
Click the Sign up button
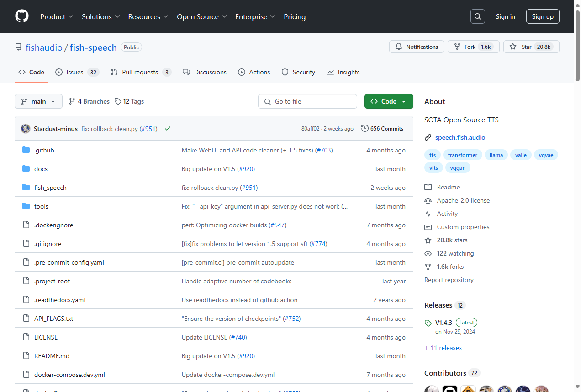click(542, 16)
